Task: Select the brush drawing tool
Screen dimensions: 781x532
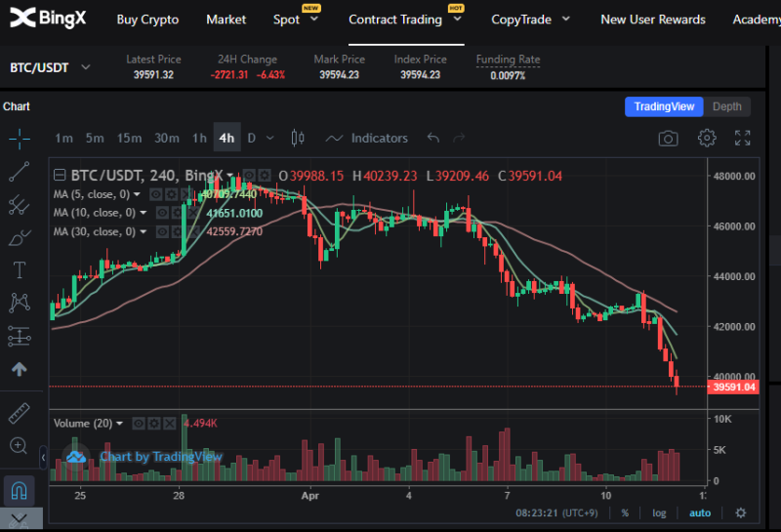Action: [x=20, y=237]
